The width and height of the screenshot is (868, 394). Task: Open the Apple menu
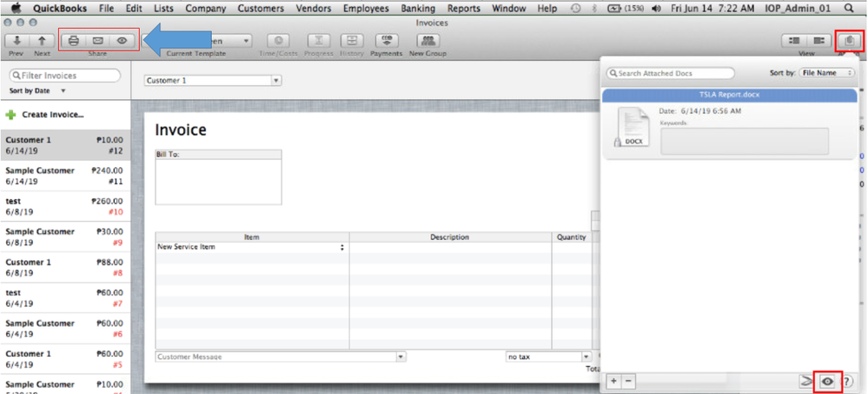pyautogui.click(x=16, y=9)
